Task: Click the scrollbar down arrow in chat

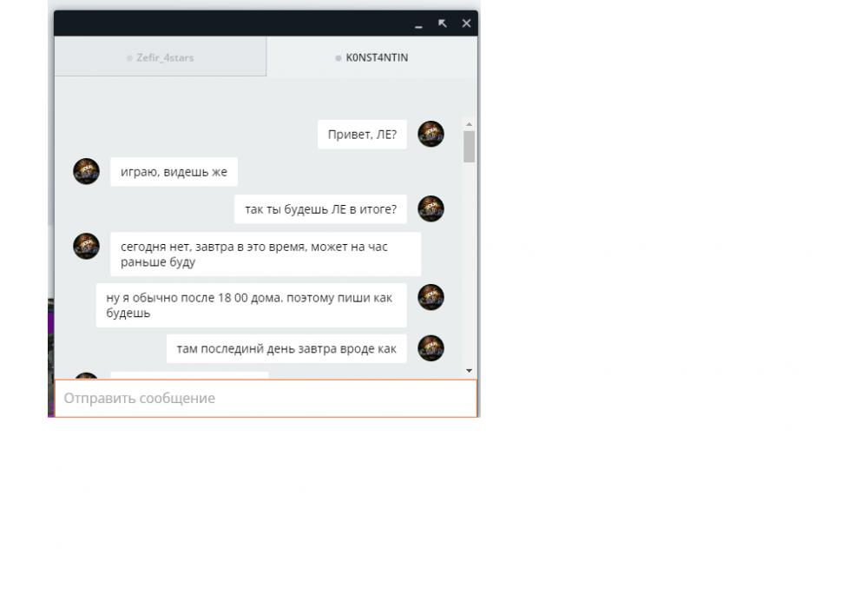Action: pos(469,371)
